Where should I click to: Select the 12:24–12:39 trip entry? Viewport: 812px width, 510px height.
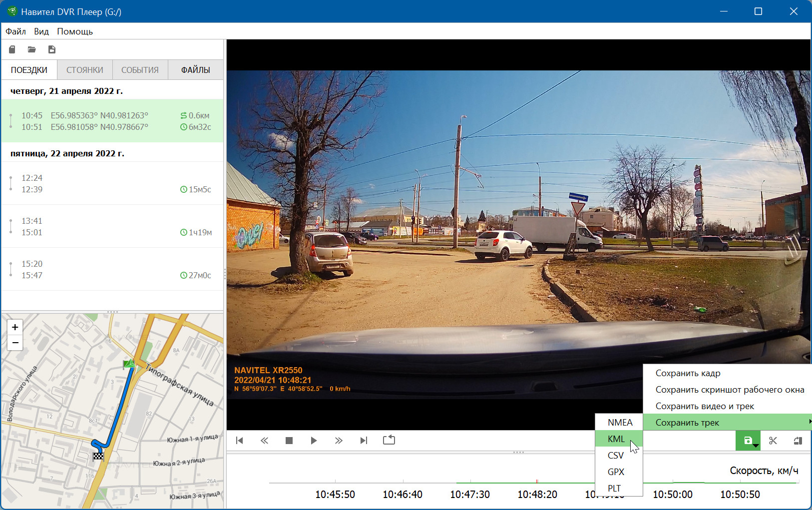[x=112, y=183]
